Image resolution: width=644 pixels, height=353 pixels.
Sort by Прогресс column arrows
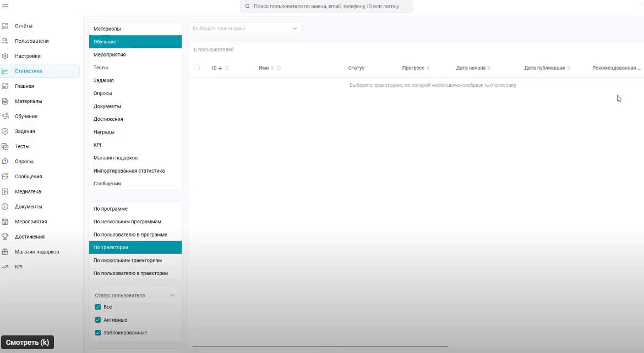(x=428, y=68)
